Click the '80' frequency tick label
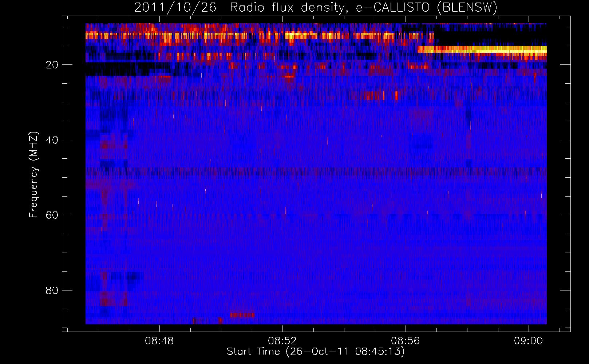The image size is (589, 364). coord(52,290)
